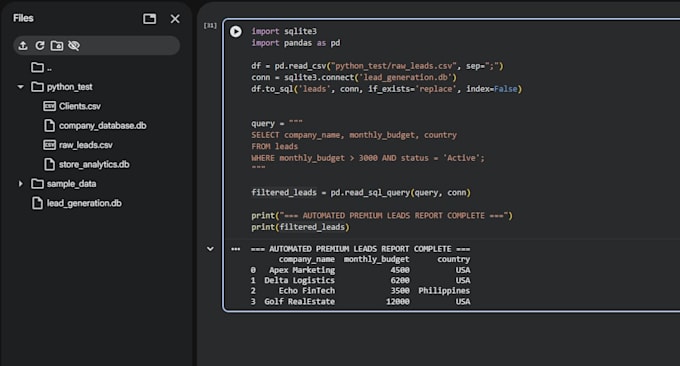The width and height of the screenshot is (680, 366).
Task: Open Files panel in new window
Action: pos(150,19)
